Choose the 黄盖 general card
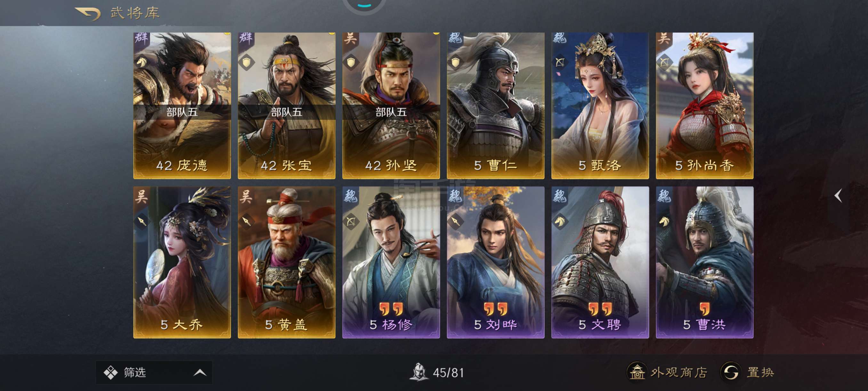 (x=286, y=262)
